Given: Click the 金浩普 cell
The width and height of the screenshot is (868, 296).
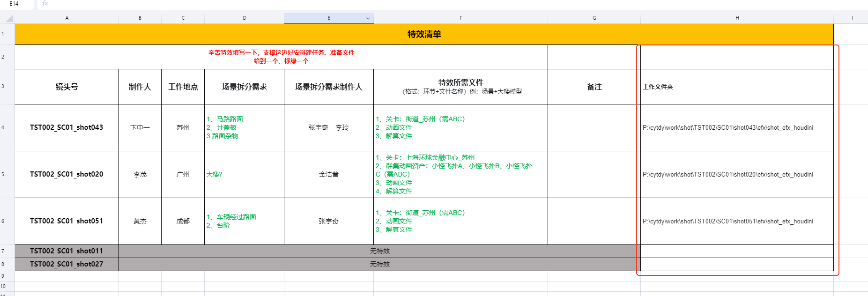Looking at the screenshot, I should (328, 174).
